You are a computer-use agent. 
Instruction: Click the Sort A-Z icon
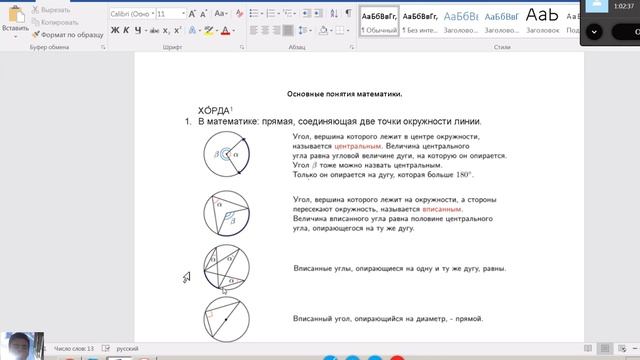pyautogui.click(x=334, y=13)
